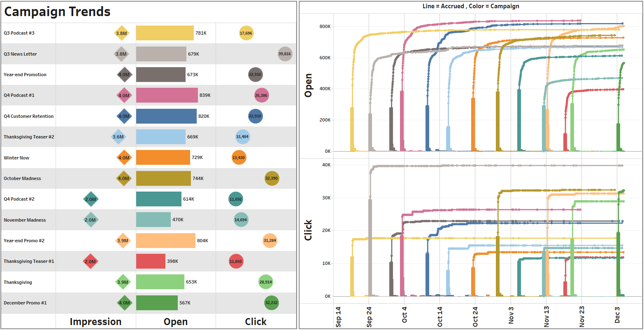Select the Thanksgiving campaign row label

(18, 282)
